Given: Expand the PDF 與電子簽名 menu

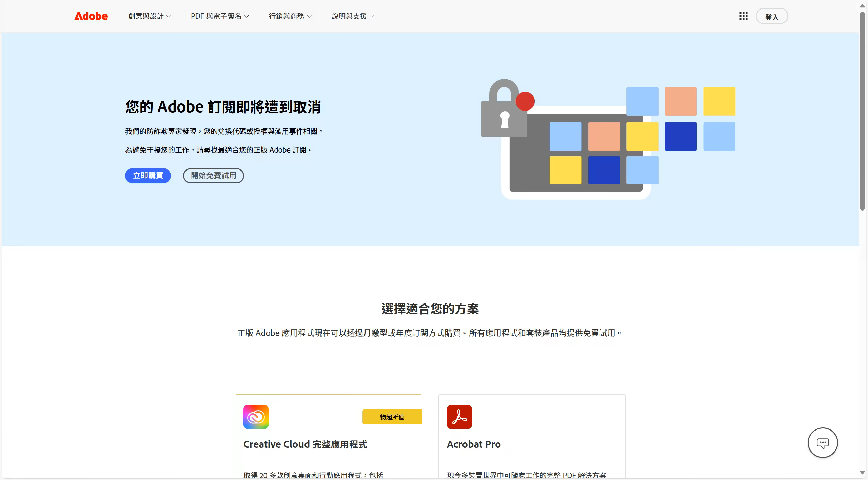Looking at the screenshot, I should tap(220, 16).
